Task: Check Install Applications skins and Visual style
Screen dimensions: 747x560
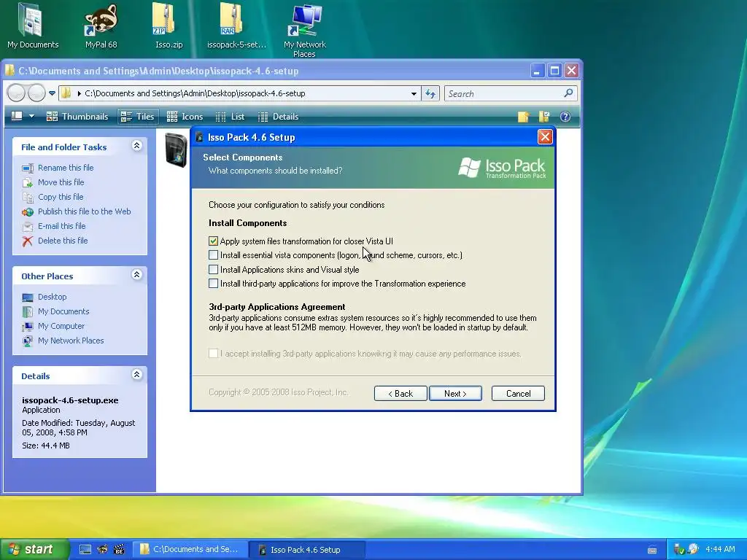Action: [x=213, y=270]
